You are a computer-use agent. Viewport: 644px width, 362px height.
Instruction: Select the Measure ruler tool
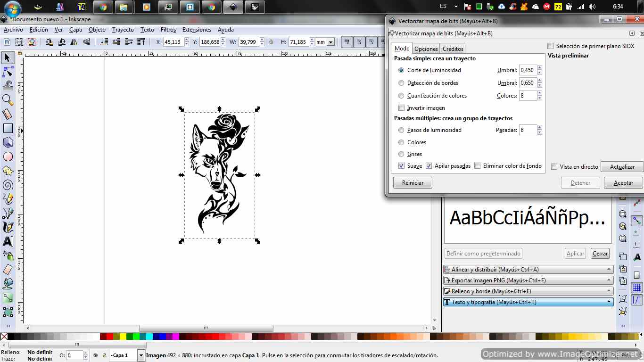coord(8,114)
